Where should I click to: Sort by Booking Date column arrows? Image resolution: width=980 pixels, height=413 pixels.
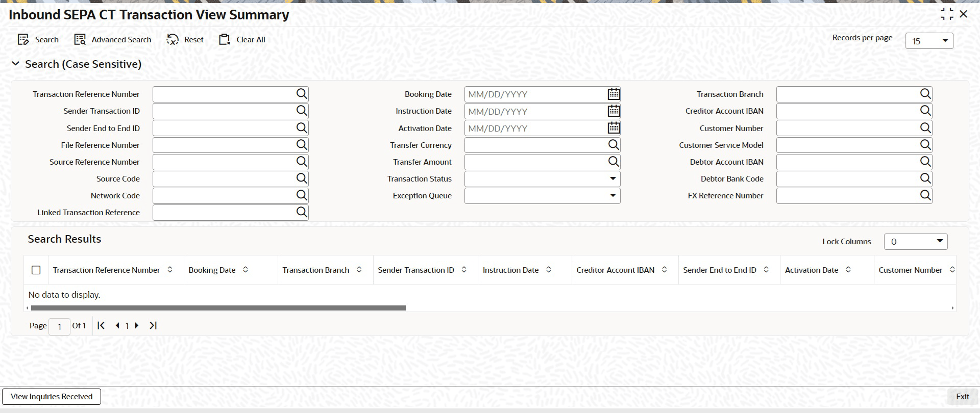pyautogui.click(x=246, y=270)
